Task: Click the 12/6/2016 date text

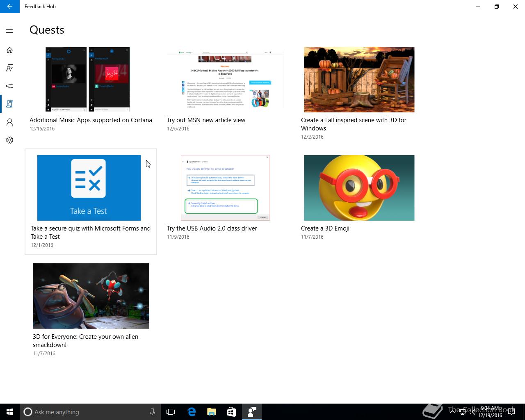Action: [178, 129]
